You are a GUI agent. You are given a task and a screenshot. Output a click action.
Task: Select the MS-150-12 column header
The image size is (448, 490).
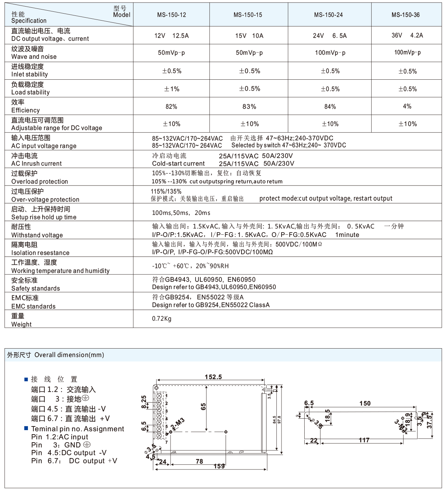tap(172, 15)
